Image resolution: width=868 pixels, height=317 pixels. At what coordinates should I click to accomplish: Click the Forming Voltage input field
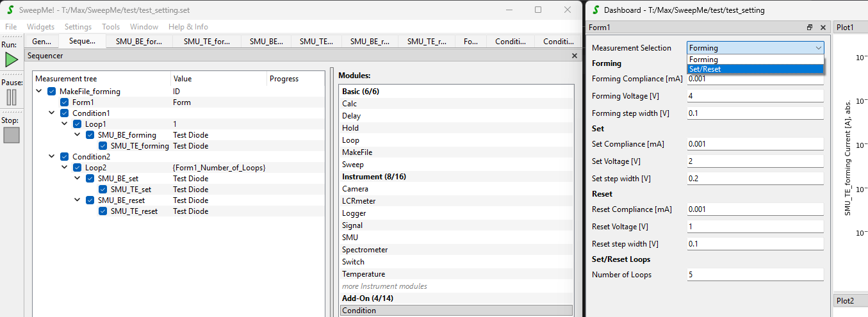(x=755, y=96)
